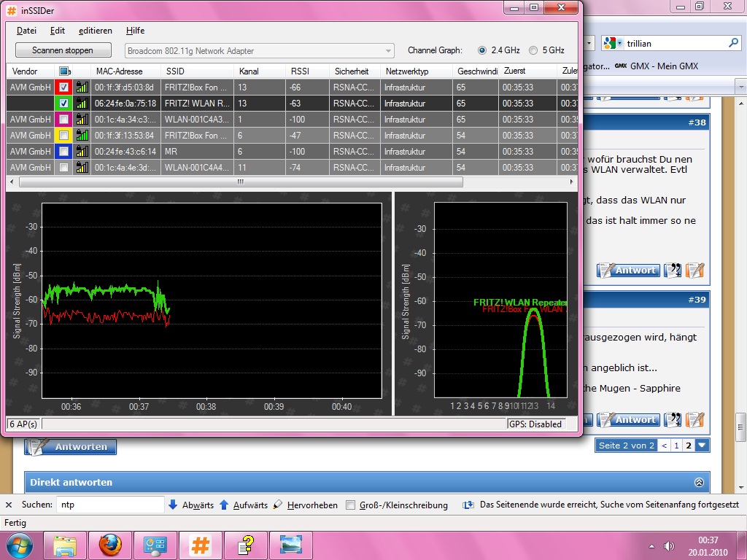The width and height of the screenshot is (747, 560).
Task: Click signal bars icon for MAC 00:1f:3f:d5:03:8d
Action: (x=82, y=87)
